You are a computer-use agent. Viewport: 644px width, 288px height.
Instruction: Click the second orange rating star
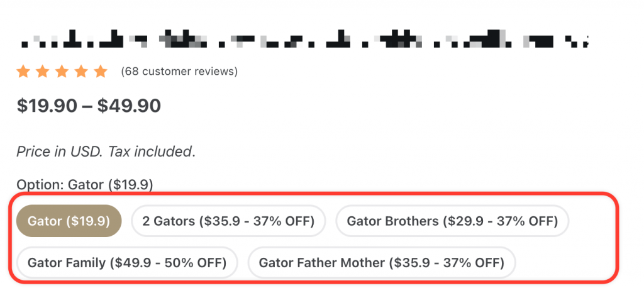tap(43, 72)
